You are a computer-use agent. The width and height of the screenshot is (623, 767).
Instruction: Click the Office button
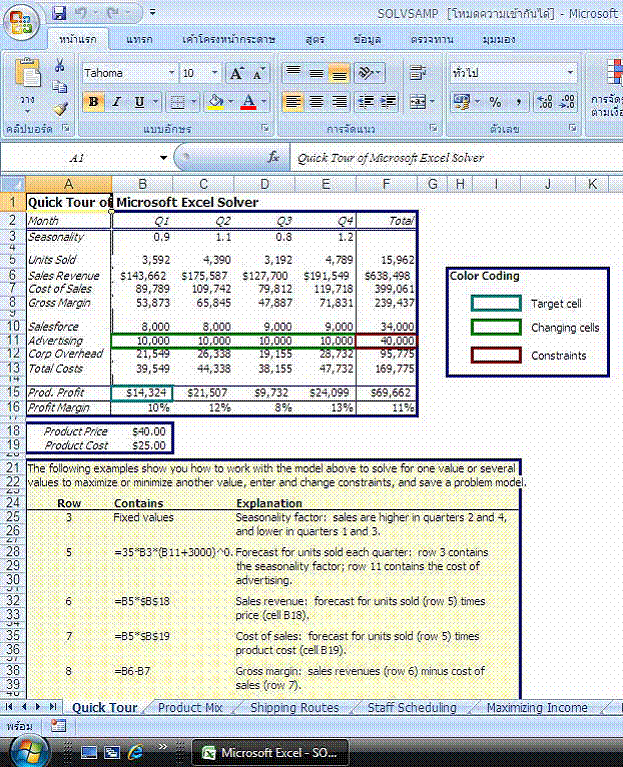tap(21, 23)
